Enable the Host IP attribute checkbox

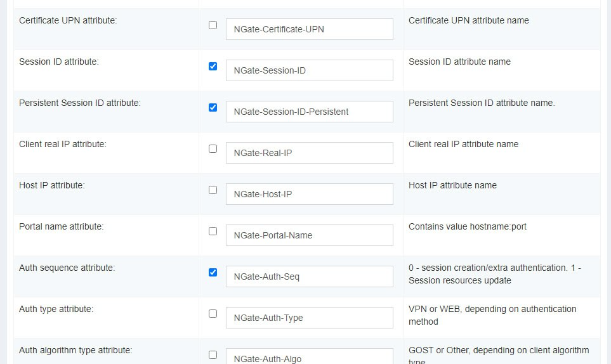click(213, 190)
